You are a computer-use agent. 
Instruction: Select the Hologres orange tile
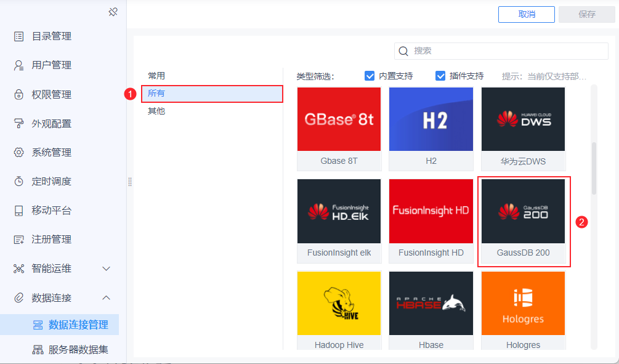[x=523, y=310]
